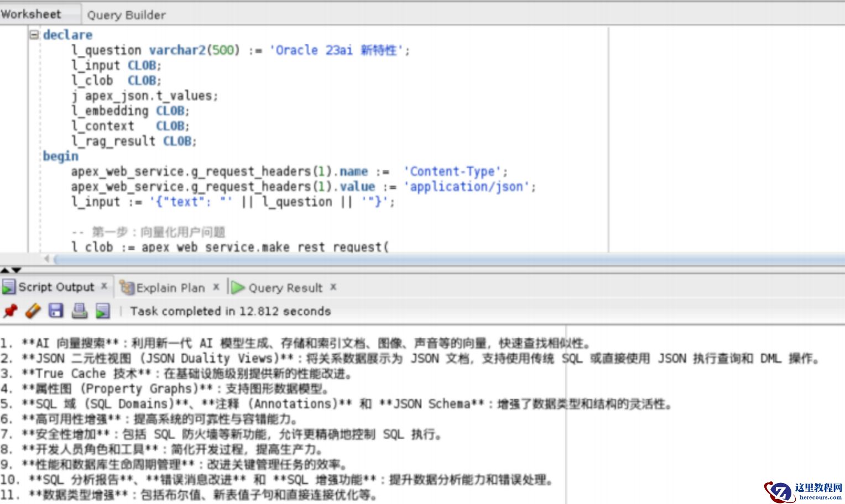Click the request header 'application/json' line
Image resolution: width=845 pixels, height=504 pixels.
[x=304, y=187]
